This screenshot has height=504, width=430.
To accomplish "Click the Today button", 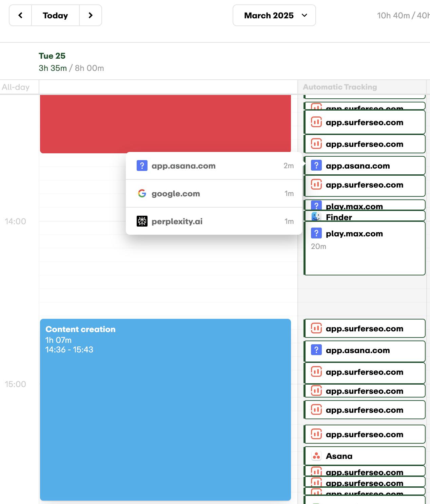I will (55, 15).
